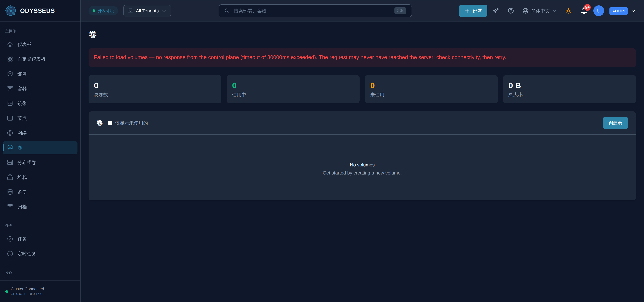Click the 'Failed to load volumes' error message

coord(300,57)
